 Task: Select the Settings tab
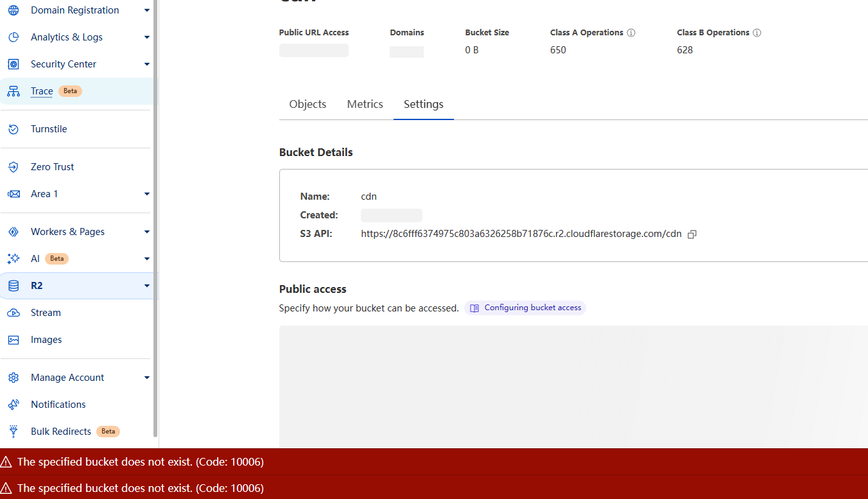(x=424, y=104)
